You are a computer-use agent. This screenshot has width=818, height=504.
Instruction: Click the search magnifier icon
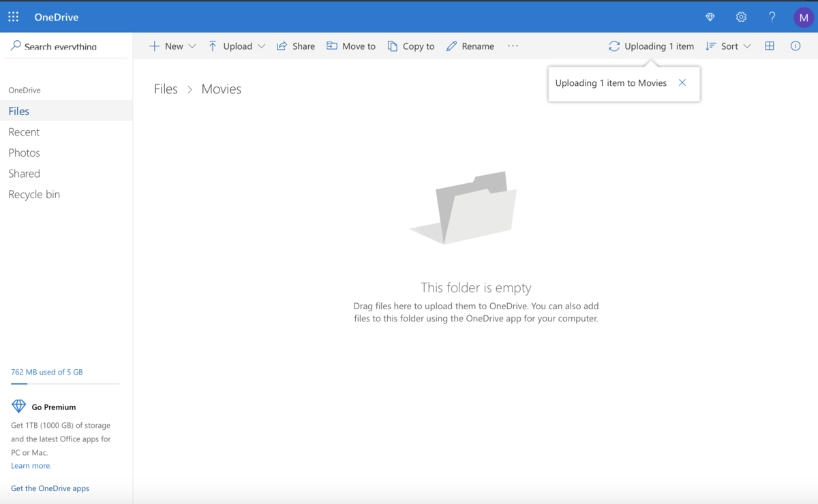[x=15, y=46]
